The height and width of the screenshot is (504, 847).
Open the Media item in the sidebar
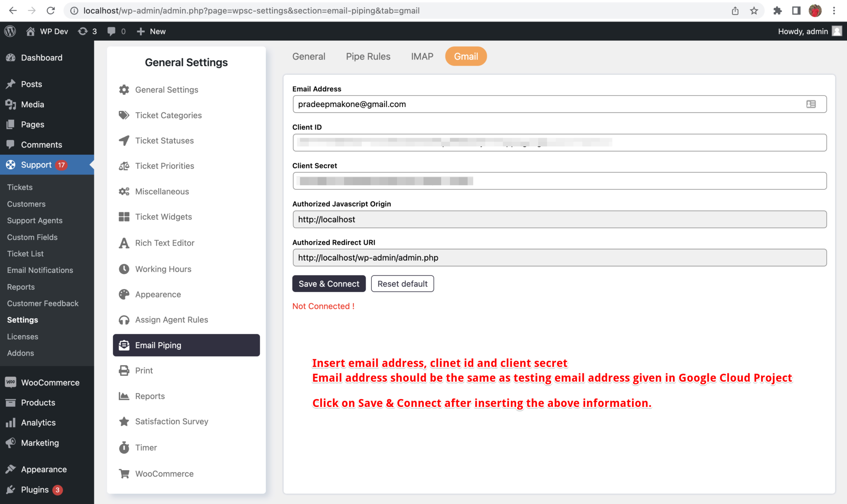pyautogui.click(x=32, y=104)
